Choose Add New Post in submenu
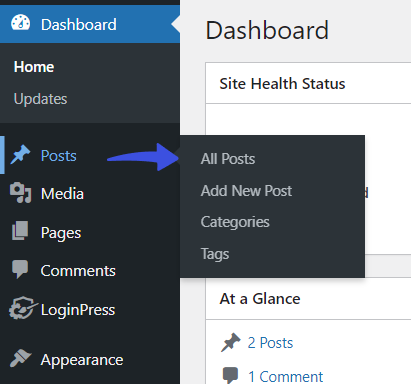The image size is (411, 384). click(246, 191)
